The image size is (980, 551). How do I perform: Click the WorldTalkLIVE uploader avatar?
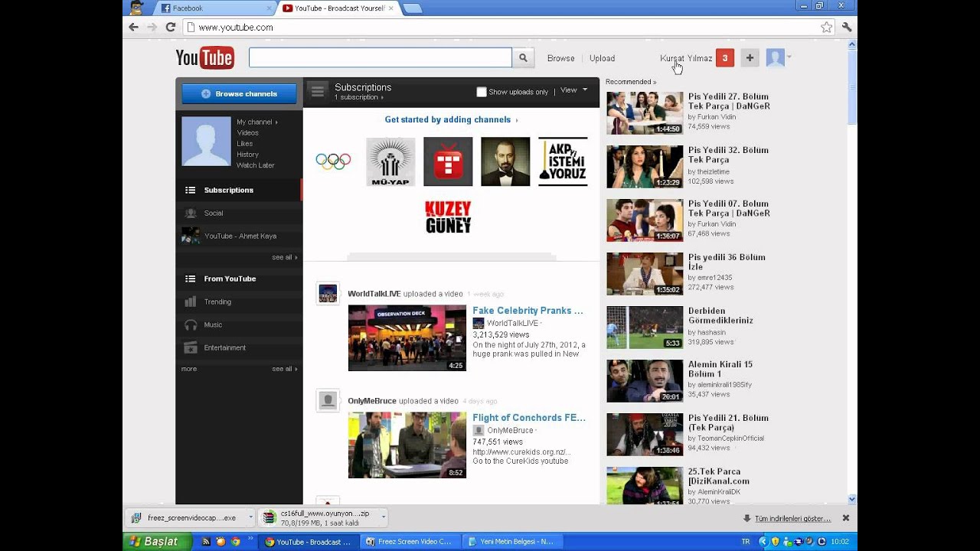[x=328, y=293]
